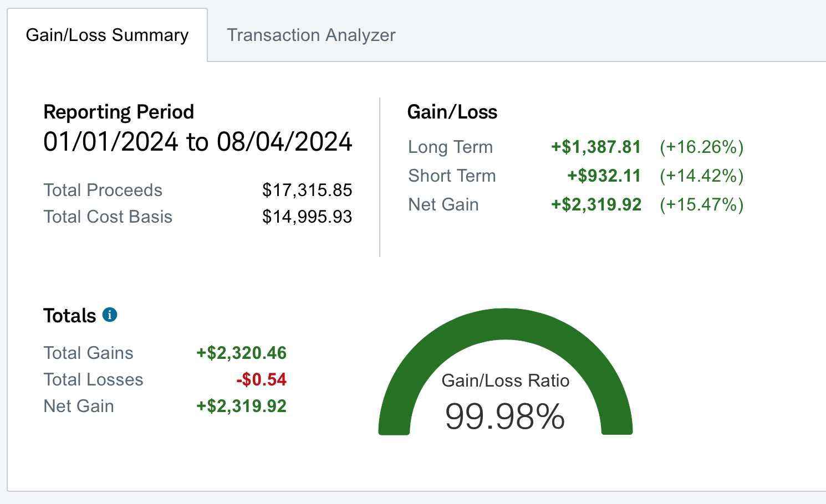Click the 99.98% ratio value
This screenshot has width=826, height=504.
click(x=505, y=416)
